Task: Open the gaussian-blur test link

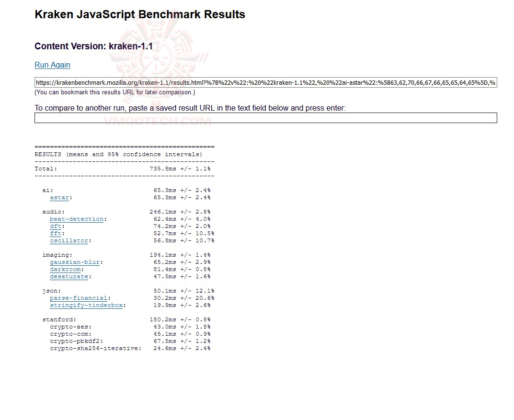Action: [x=75, y=262]
